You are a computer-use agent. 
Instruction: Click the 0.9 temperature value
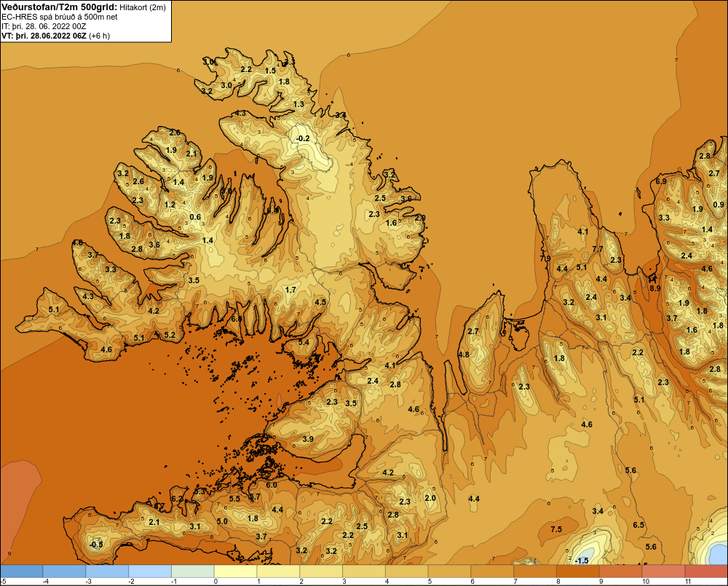[x=719, y=205]
